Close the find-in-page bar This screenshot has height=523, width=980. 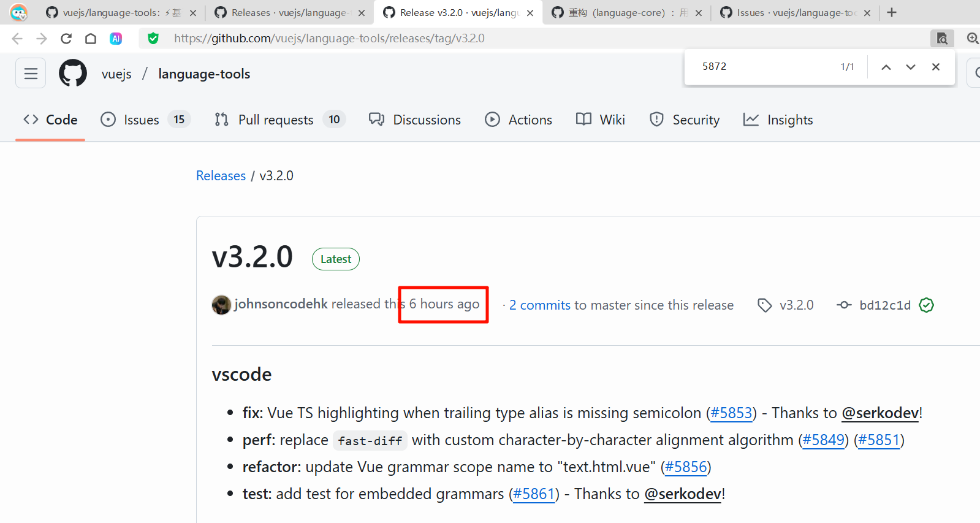(935, 67)
